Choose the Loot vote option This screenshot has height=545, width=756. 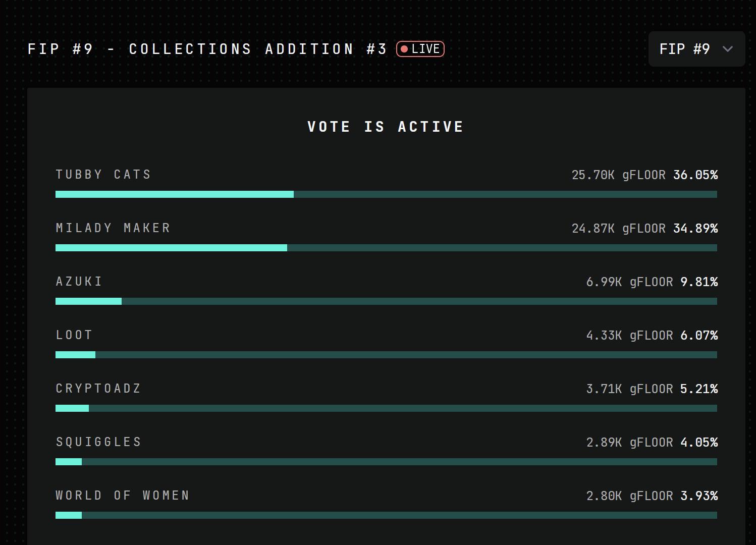74,335
